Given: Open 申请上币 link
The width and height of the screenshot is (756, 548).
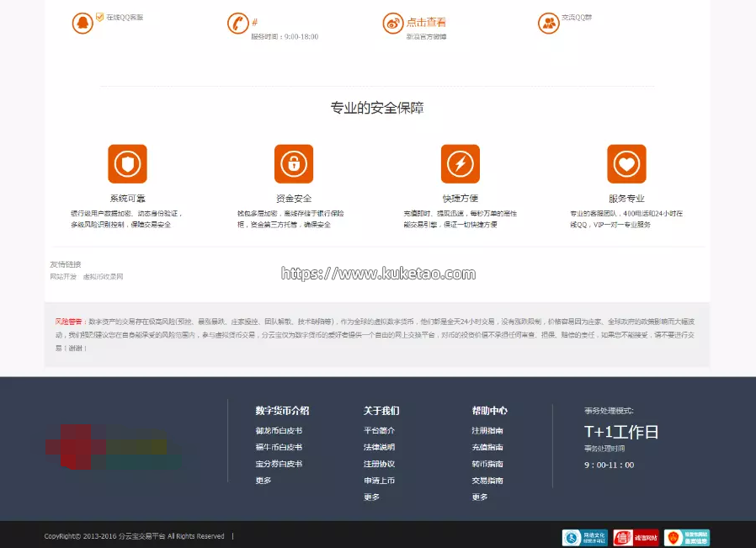Looking at the screenshot, I should click(x=379, y=481).
